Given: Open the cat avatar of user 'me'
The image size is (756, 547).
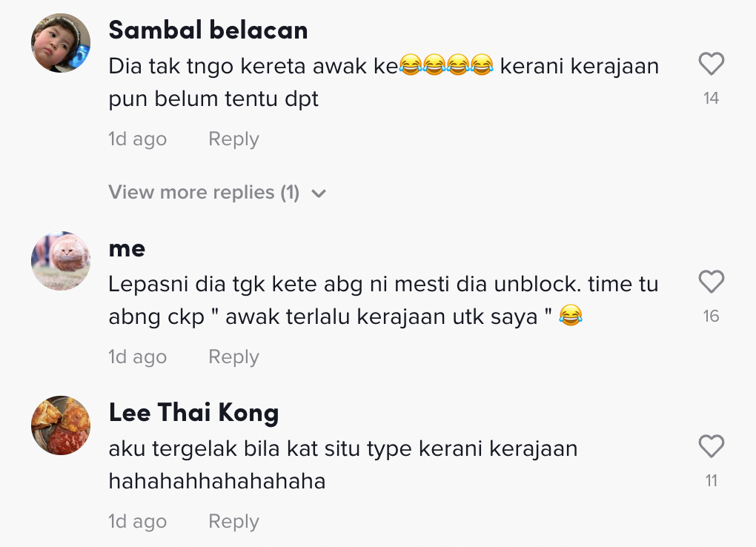Looking at the screenshot, I should click(61, 261).
